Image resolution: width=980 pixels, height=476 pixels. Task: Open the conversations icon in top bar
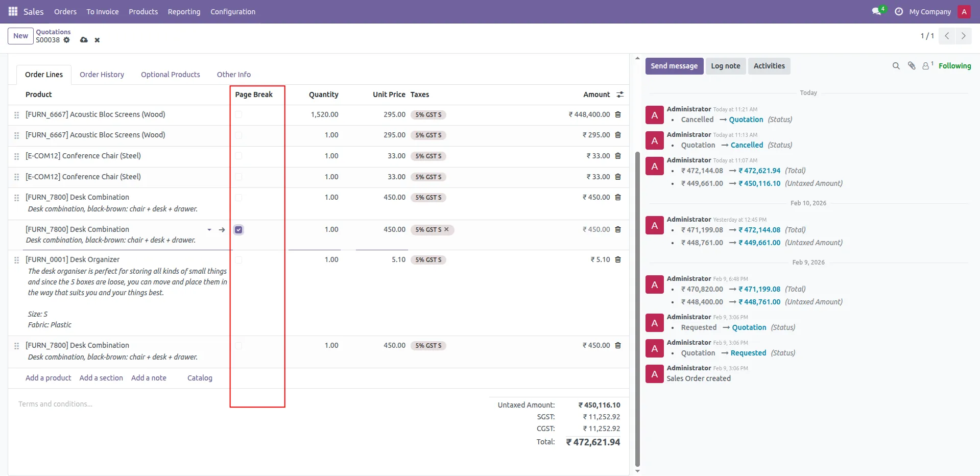pyautogui.click(x=877, y=11)
